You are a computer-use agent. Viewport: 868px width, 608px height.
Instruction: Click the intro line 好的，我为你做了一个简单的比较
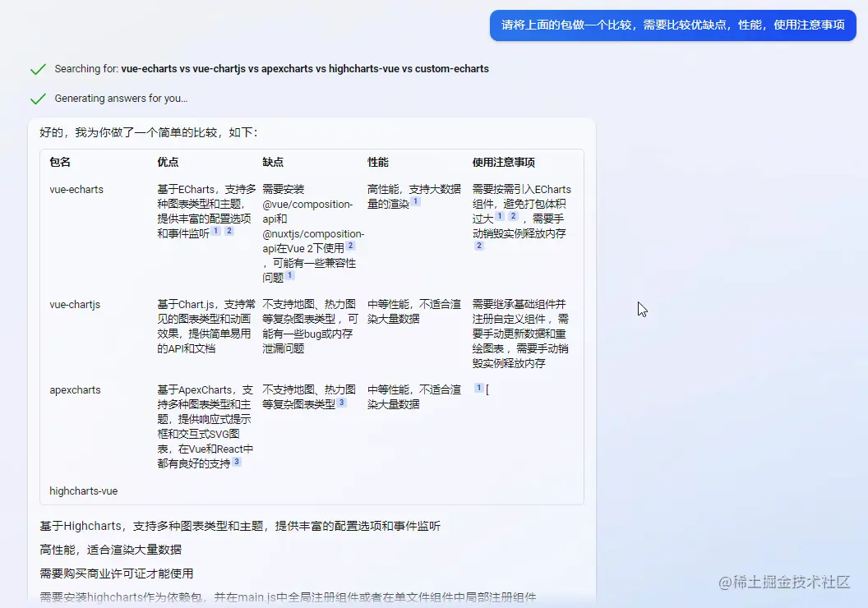pyautogui.click(x=148, y=132)
